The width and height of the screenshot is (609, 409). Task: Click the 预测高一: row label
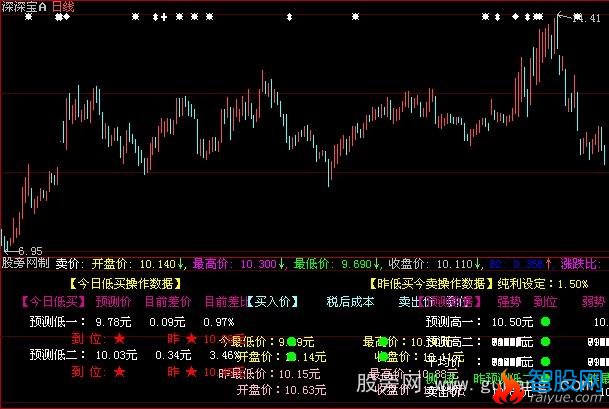tap(454, 322)
